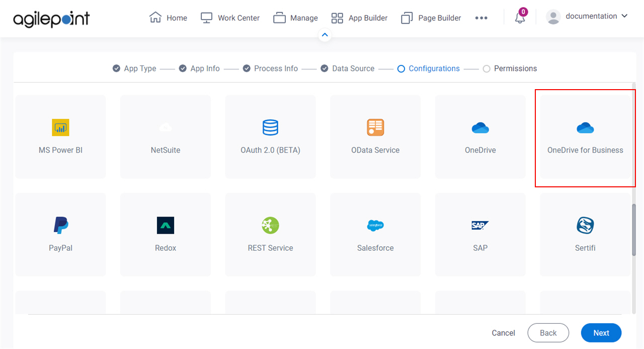
Task: Click the user avatar icon
Action: (x=553, y=17)
